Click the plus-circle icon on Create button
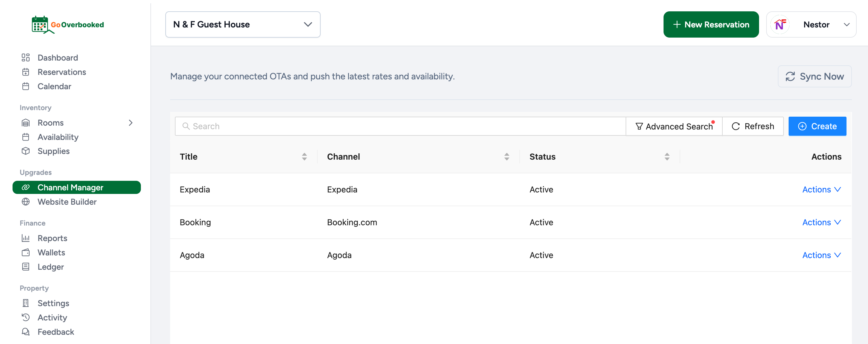The image size is (868, 344). 802,126
